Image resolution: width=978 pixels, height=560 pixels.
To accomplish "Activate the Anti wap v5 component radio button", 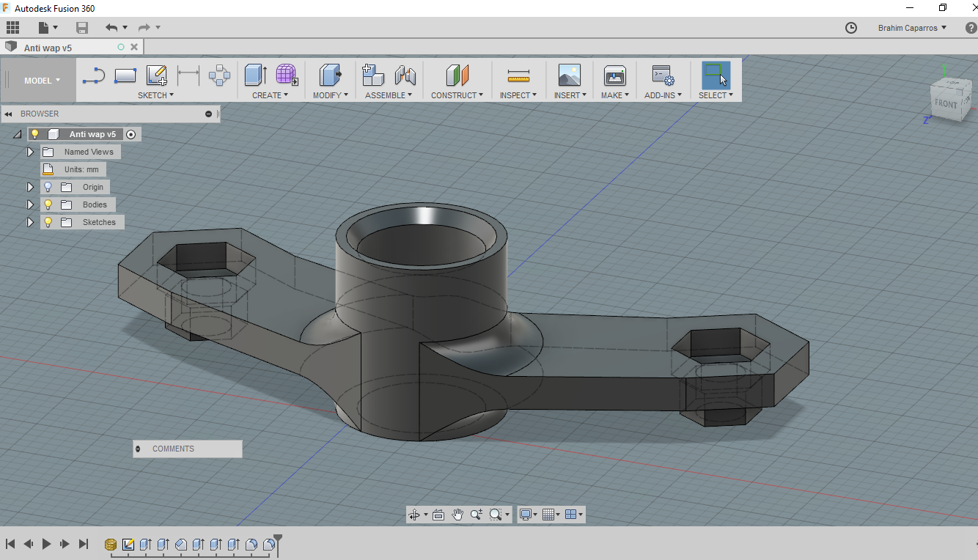I will [131, 134].
